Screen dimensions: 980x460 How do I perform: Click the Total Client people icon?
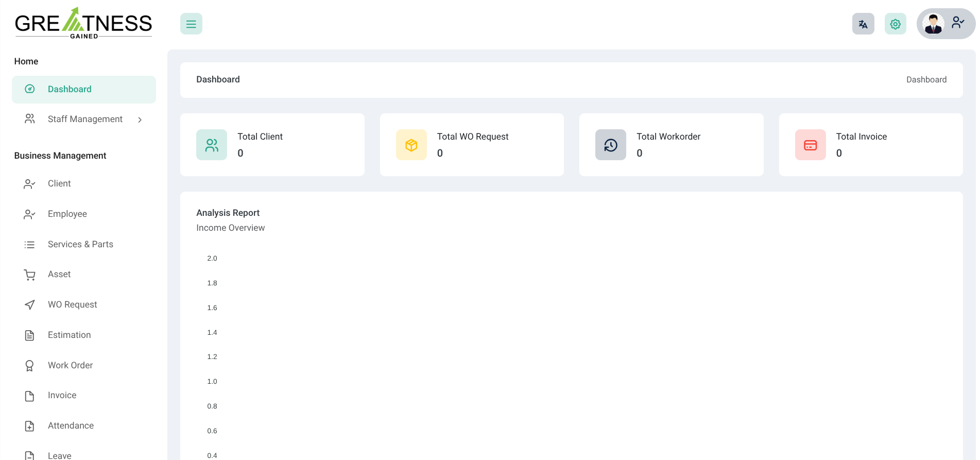(212, 145)
